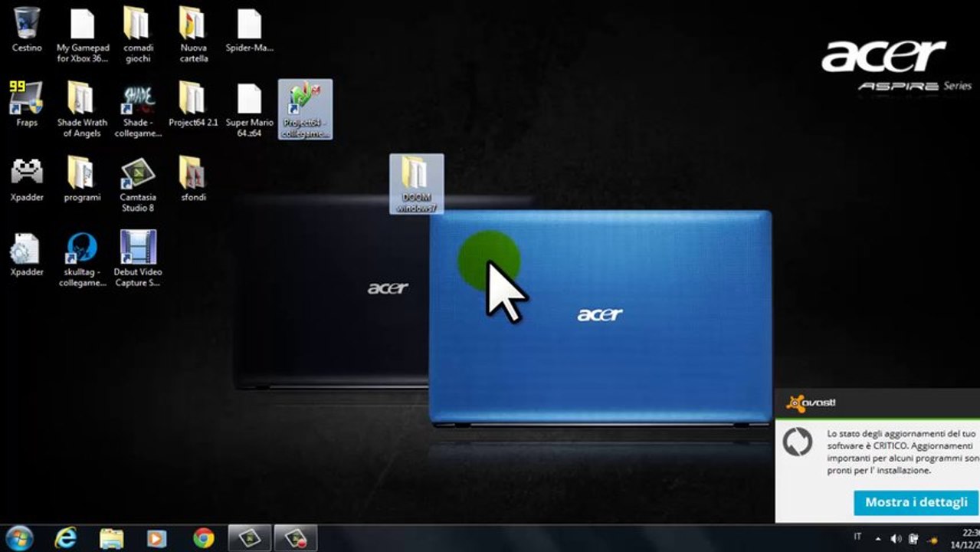Viewport: 980px width, 552px height.
Task: Open Windows Media Player from the taskbar
Action: point(157,538)
